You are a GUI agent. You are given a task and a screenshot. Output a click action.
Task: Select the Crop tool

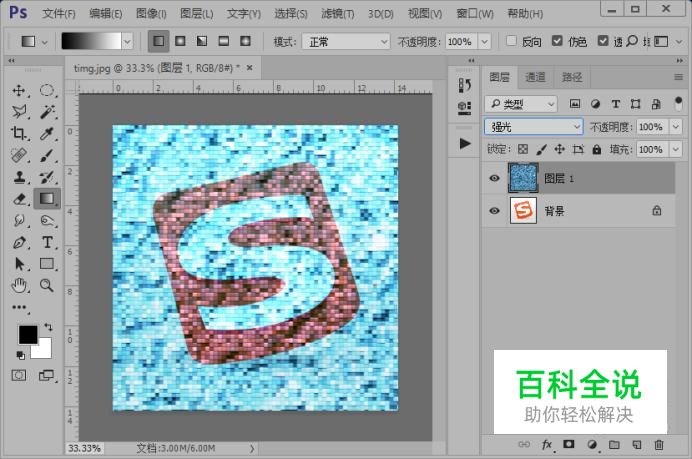(x=19, y=133)
